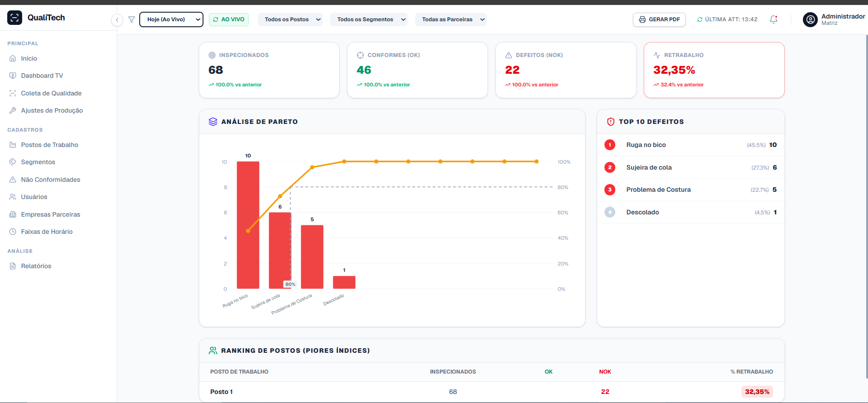Open the Hoje (Ao Vivo) period dropdown
Image resolution: width=868 pixels, height=403 pixels.
[x=171, y=19]
